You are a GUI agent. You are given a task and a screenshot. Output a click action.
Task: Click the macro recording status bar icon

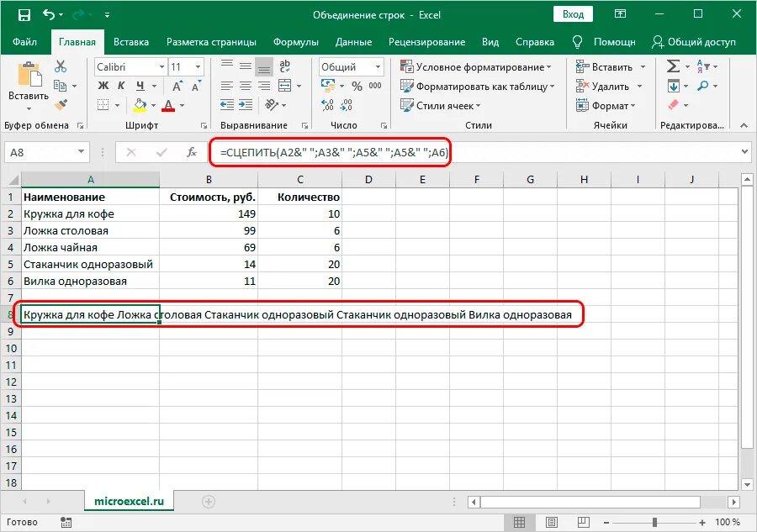click(66, 522)
